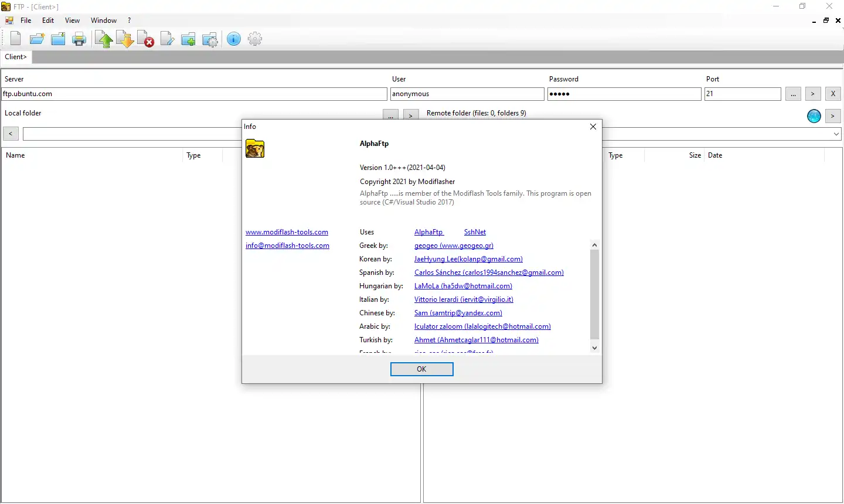Click OK in the Info dialog
This screenshot has width=844, height=504.
(422, 369)
